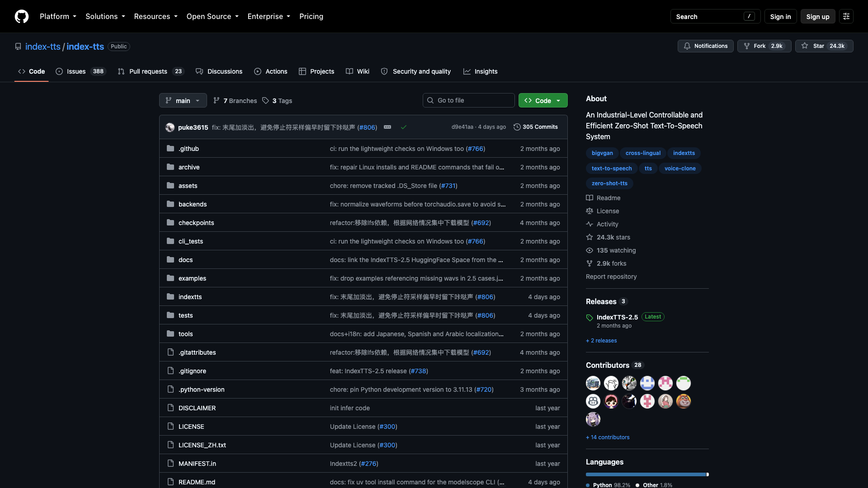Star the repository with the Star button
The height and width of the screenshot is (488, 868).
[824, 46]
